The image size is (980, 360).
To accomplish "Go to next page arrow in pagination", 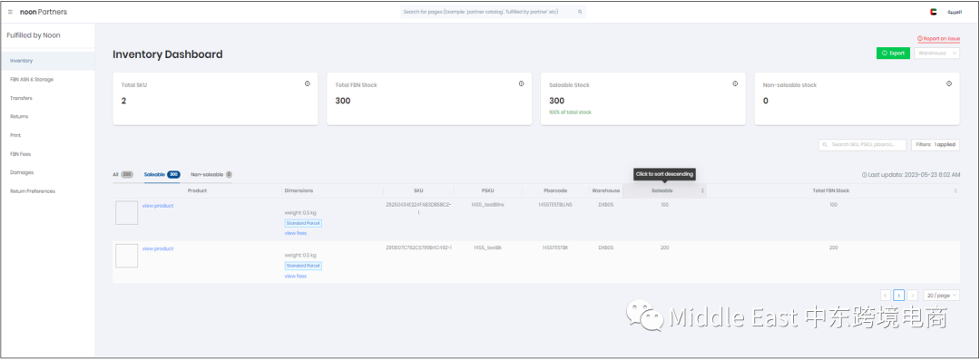I will (x=913, y=295).
